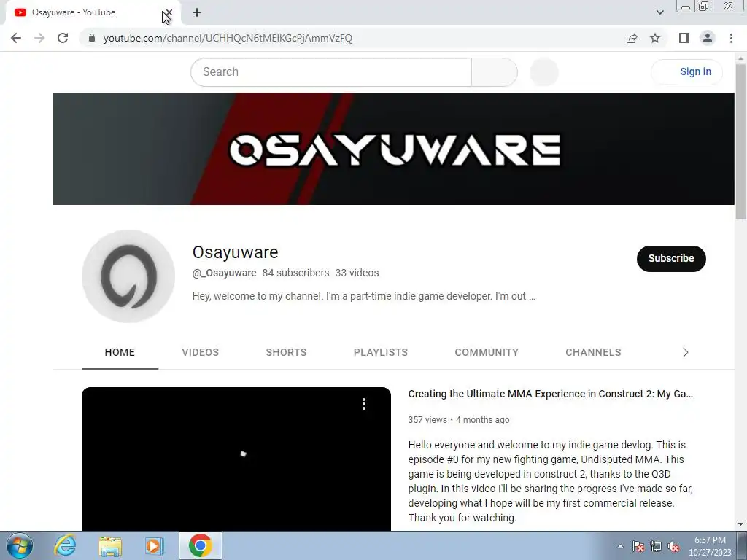Screen dimensions: 747x560
Task: Open 'Creating the Ultimate MMA Experience' video title
Action: coord(551,394)
